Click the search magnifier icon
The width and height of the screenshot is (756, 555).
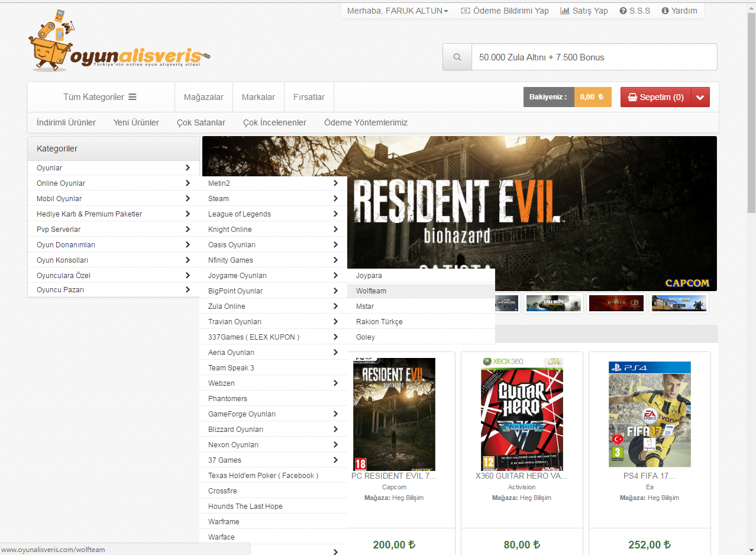pyautogui.click(x=457, y=57)
